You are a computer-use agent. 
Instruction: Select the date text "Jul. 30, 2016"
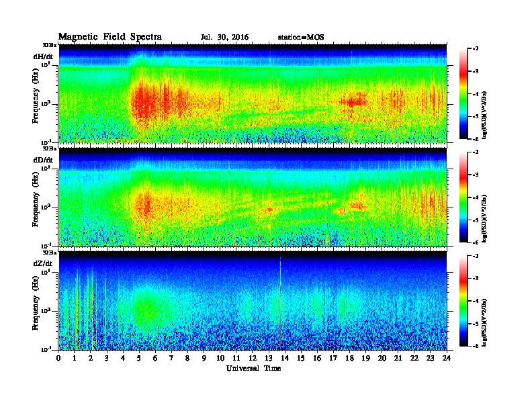224,38
